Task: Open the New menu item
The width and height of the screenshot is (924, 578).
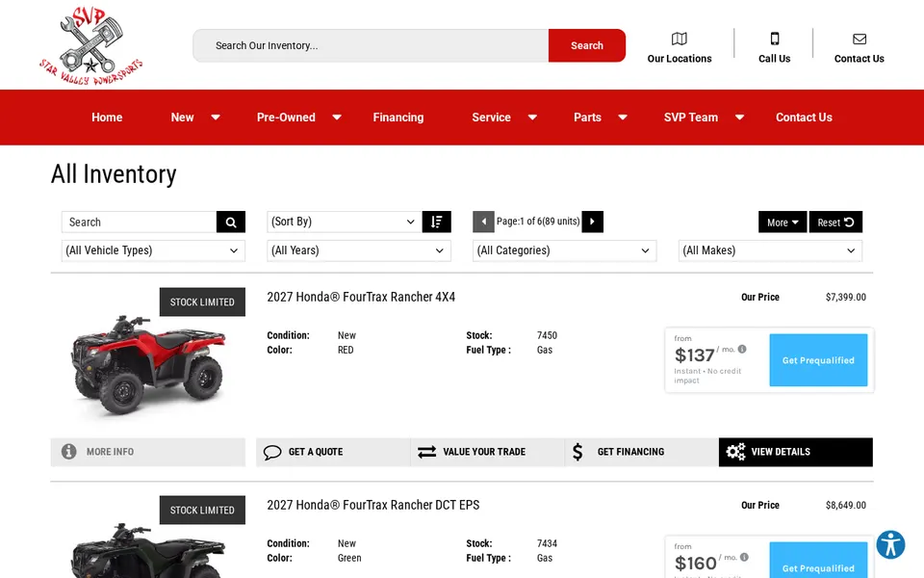Action: pos(182,118)
